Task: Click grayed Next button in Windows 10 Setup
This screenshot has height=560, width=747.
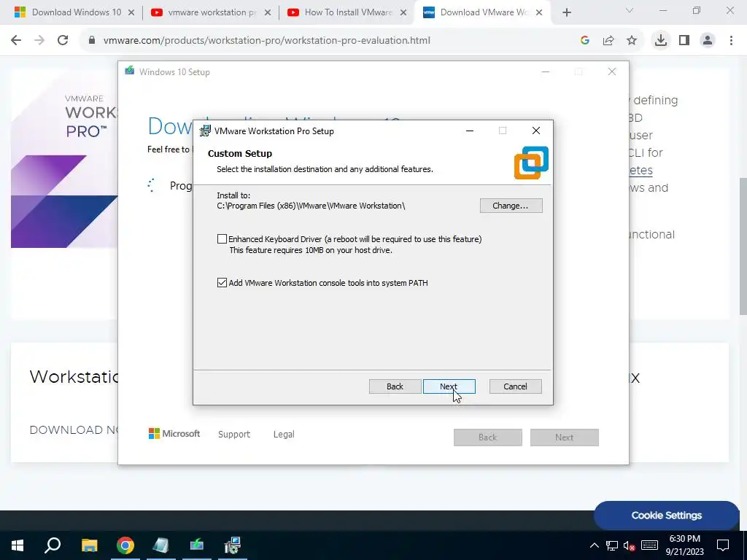Action: tap(565, 437)
